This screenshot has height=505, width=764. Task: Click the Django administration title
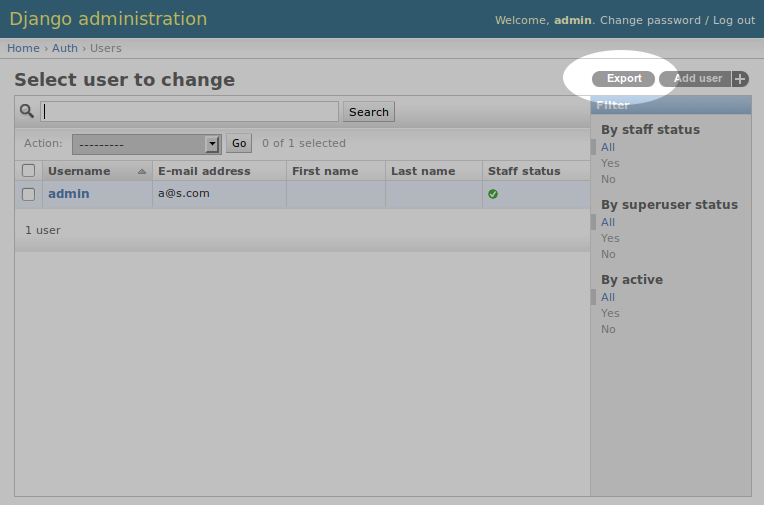(x=108, y=19)
